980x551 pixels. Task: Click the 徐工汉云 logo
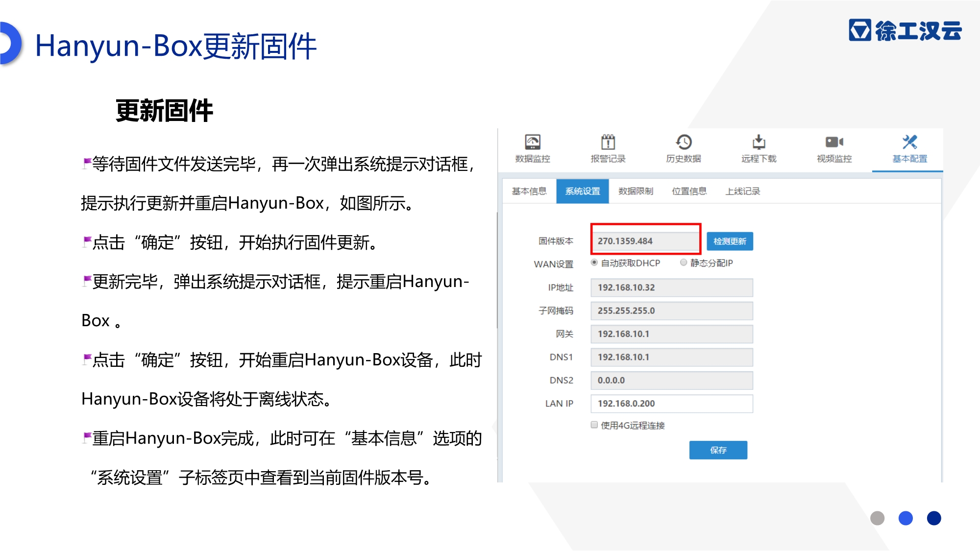coord(906,30)
